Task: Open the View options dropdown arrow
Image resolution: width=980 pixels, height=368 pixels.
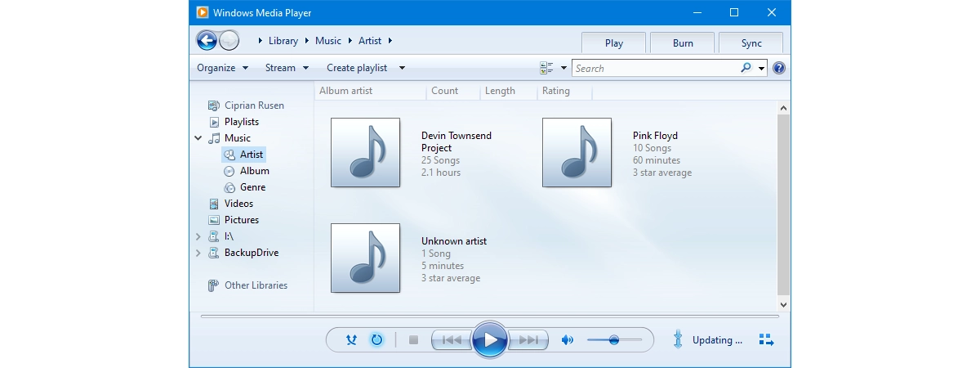Action: coord(563,68)
